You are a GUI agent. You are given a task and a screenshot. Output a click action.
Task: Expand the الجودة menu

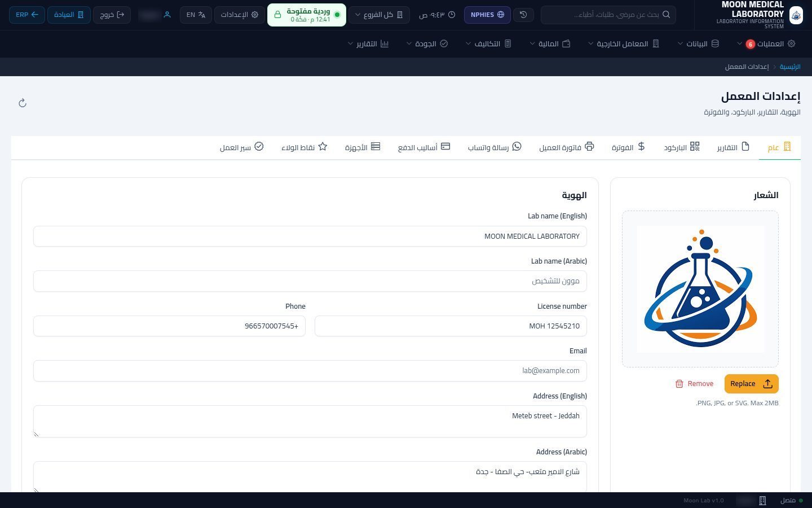coord(427,43)
